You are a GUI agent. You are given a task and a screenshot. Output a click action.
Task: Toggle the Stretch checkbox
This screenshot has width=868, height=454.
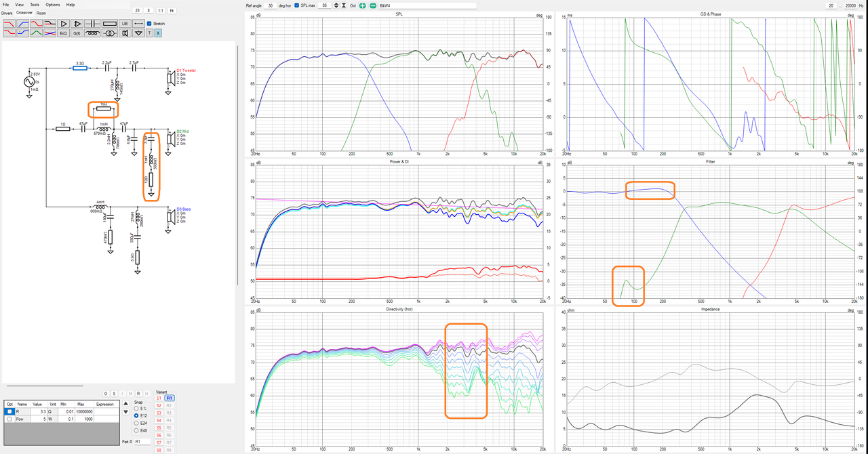[x=149, y=24]
